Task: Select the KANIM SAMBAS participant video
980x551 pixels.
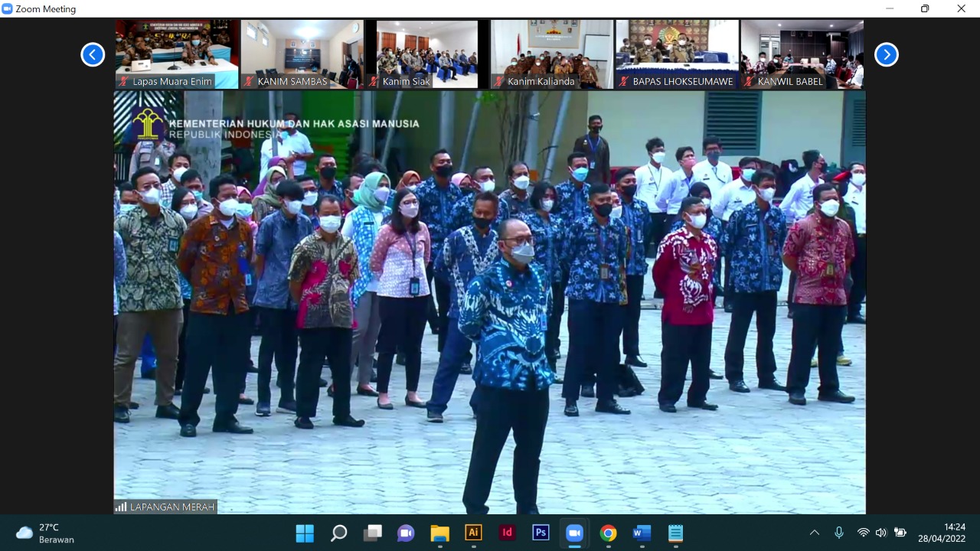Action: [x=302, y=54]
